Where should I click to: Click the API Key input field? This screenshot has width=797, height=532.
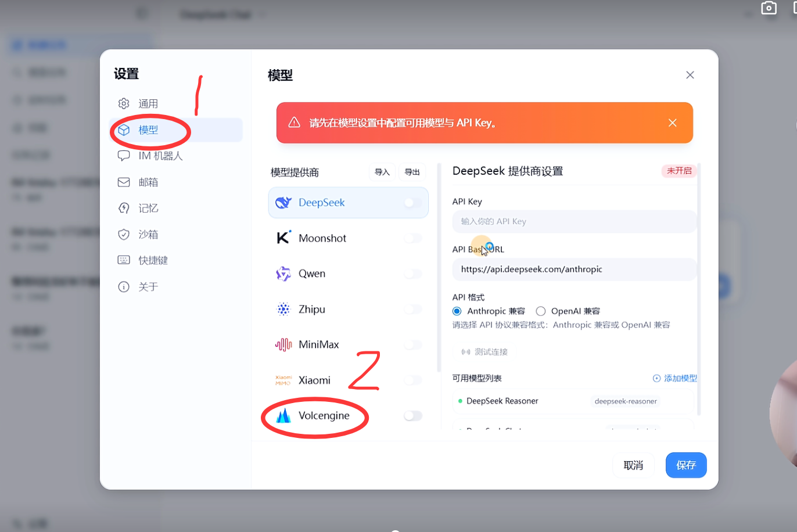[x=573, y=222]
